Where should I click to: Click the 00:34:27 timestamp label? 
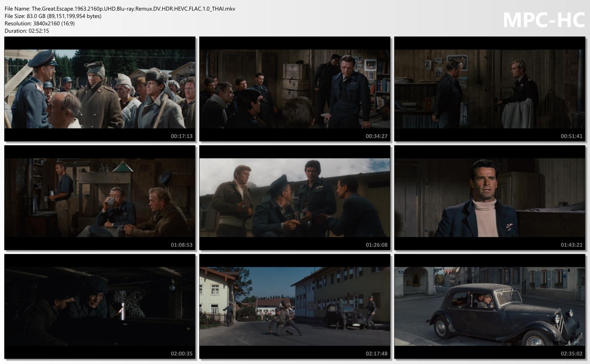[377, 136]
